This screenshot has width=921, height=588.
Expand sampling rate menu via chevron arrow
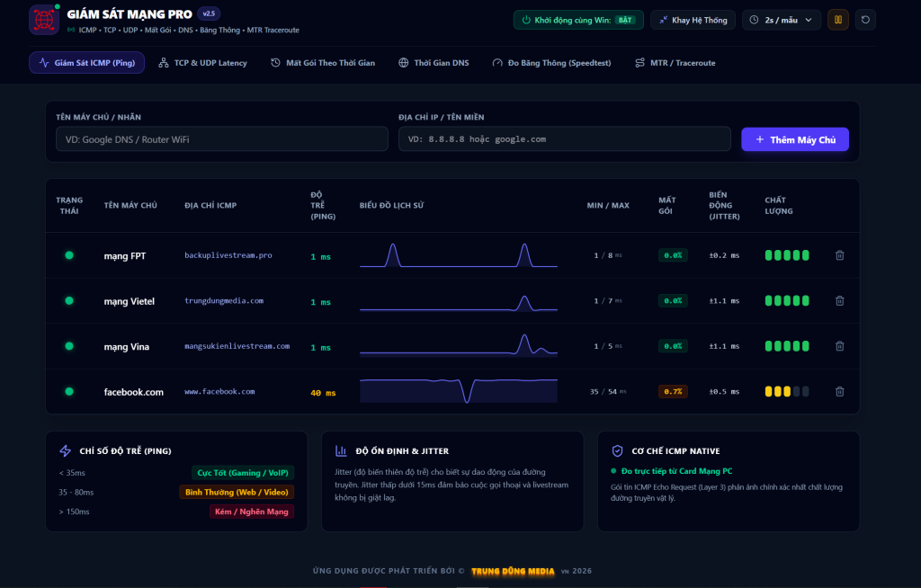(x=809, y=20)
